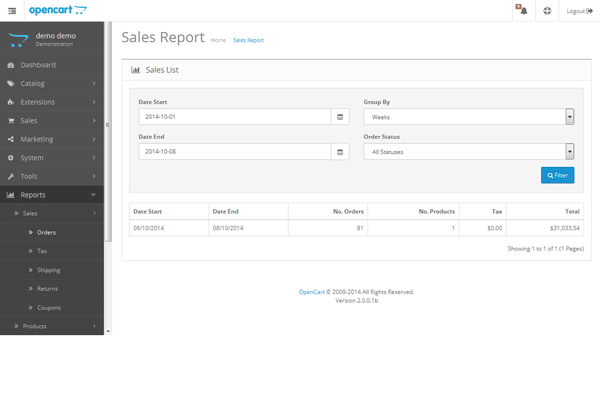Open Dashboard from the sidebar
The height and width of the screenshot is (400, 600).
(x=38, y=65)
